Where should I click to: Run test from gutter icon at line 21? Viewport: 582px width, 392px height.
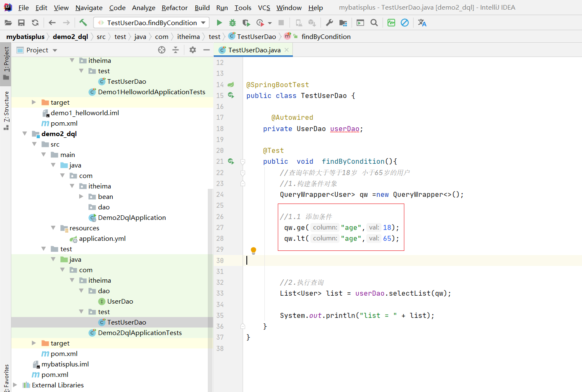coord(231,161)
